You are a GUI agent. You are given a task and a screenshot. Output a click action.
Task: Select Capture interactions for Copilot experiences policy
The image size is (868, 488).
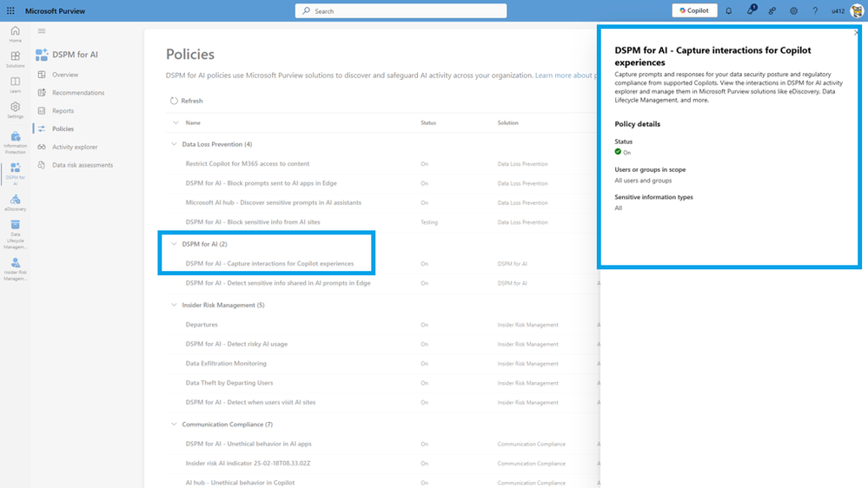point(269,263)
